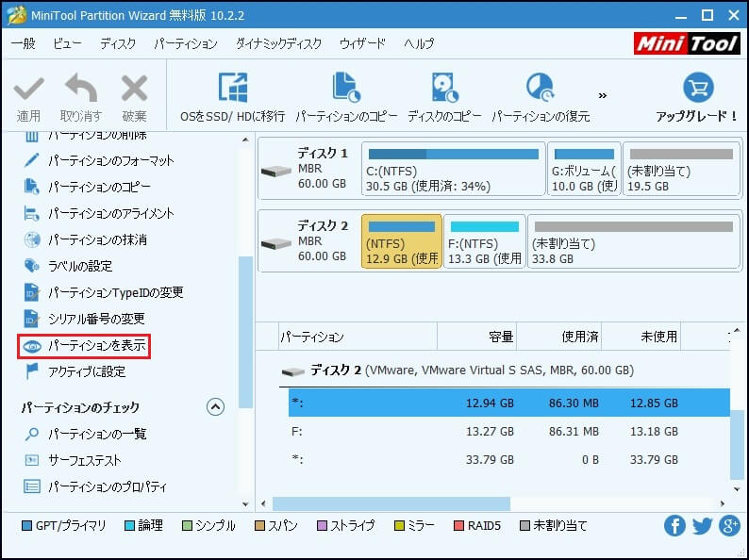
Task: Click the GPT/プライマリ legend color swatch
Action: click(x=27, y=526)
